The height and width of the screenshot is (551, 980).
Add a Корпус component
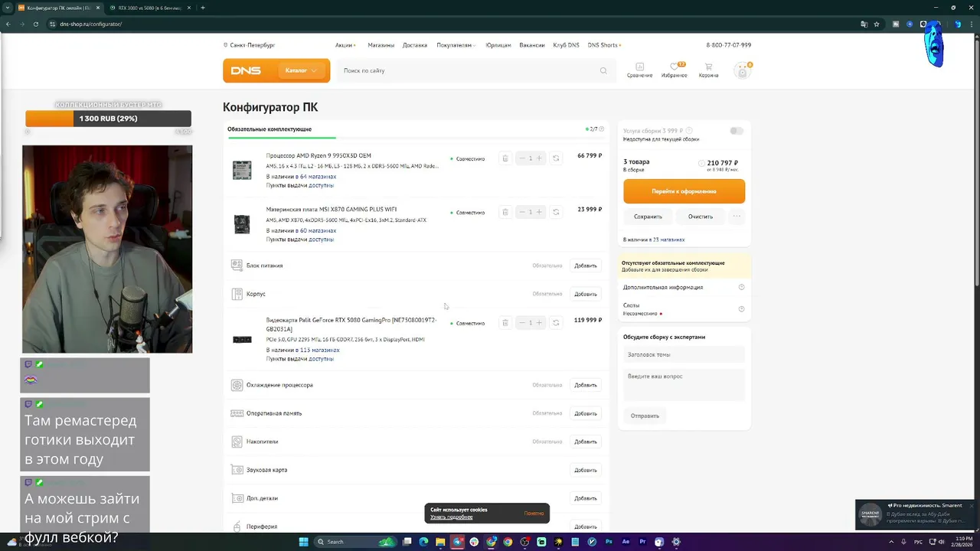[586, 294]
